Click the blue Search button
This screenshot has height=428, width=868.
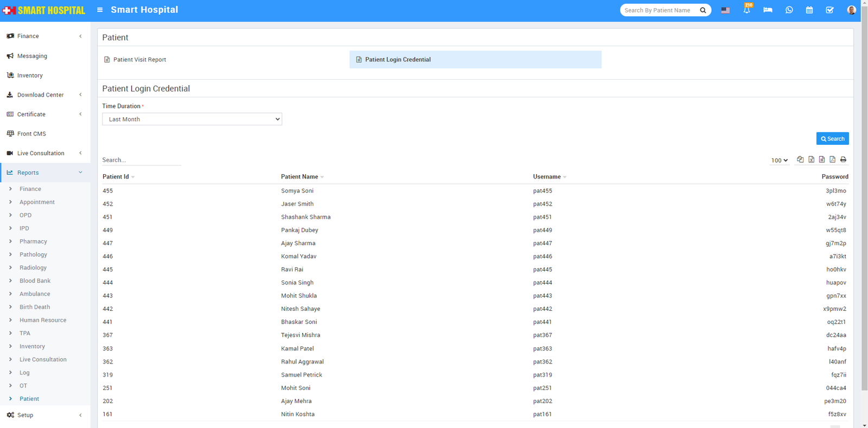click(x=832, y=139)
